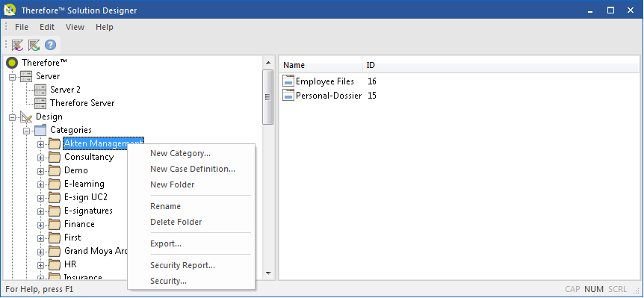The width and height of the screenshot is (644, 298).
Task: Expand the E-sign UC2 folder
Action: pos(40,198)
